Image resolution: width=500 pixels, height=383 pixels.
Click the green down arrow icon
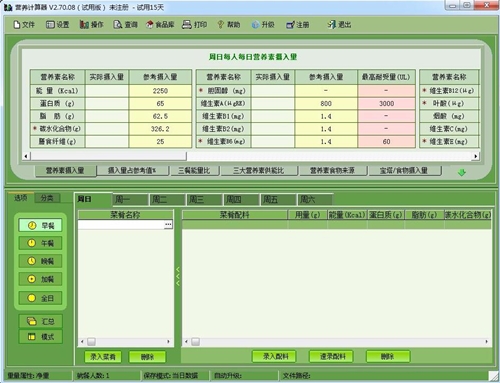[x=462, y=172]
